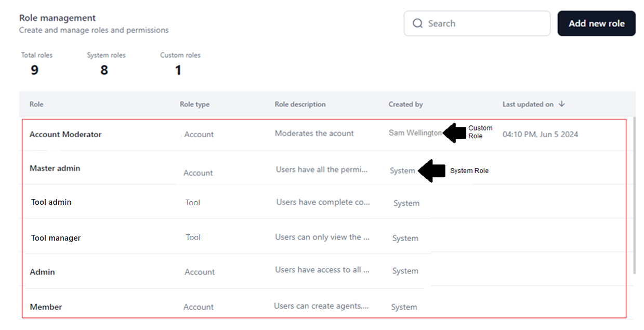Select the Tool admin role
The image size is (644, 330).
(51, 202)
